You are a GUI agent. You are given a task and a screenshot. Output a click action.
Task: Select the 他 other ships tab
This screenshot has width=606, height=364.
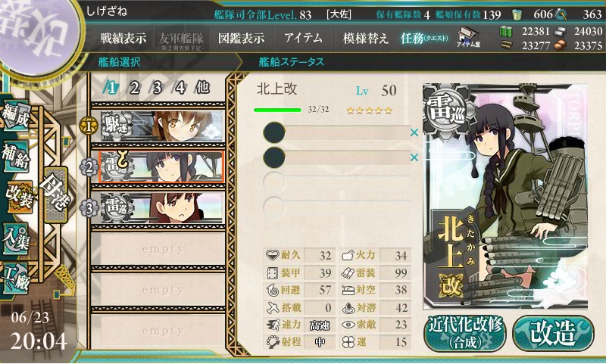202,88
